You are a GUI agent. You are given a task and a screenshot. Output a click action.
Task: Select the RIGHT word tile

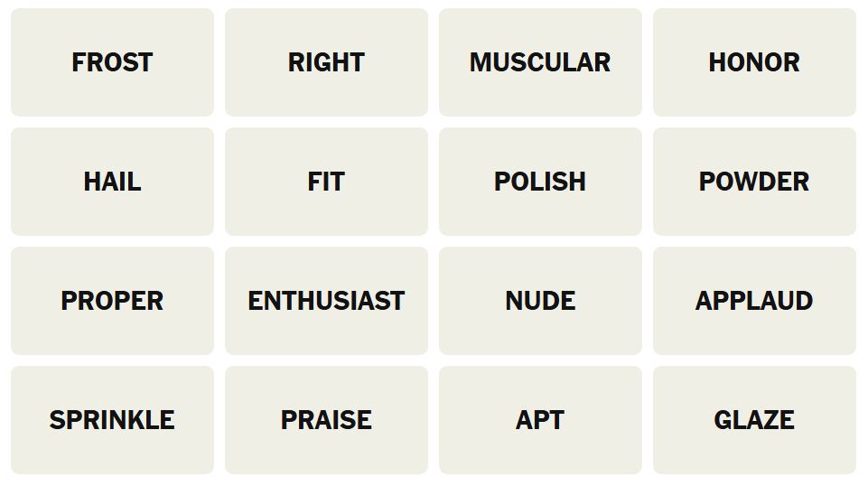click(x=327, y=62)
